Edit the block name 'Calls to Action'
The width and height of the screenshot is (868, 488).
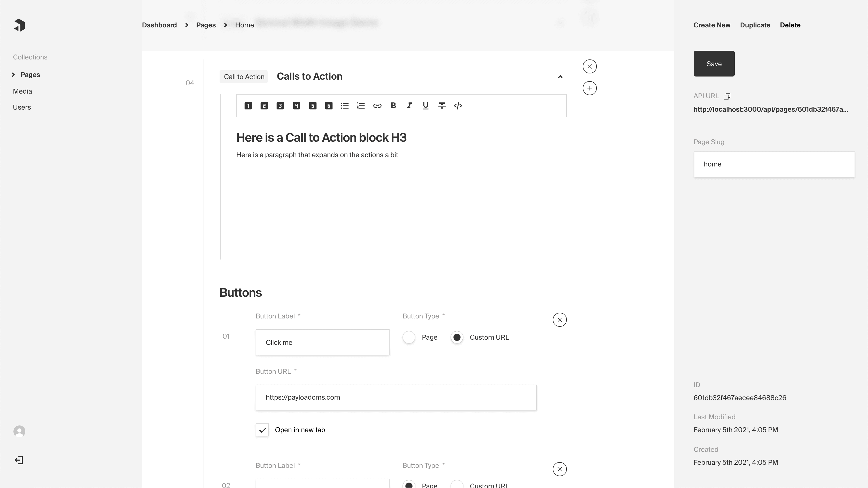[x=309, y=77]
